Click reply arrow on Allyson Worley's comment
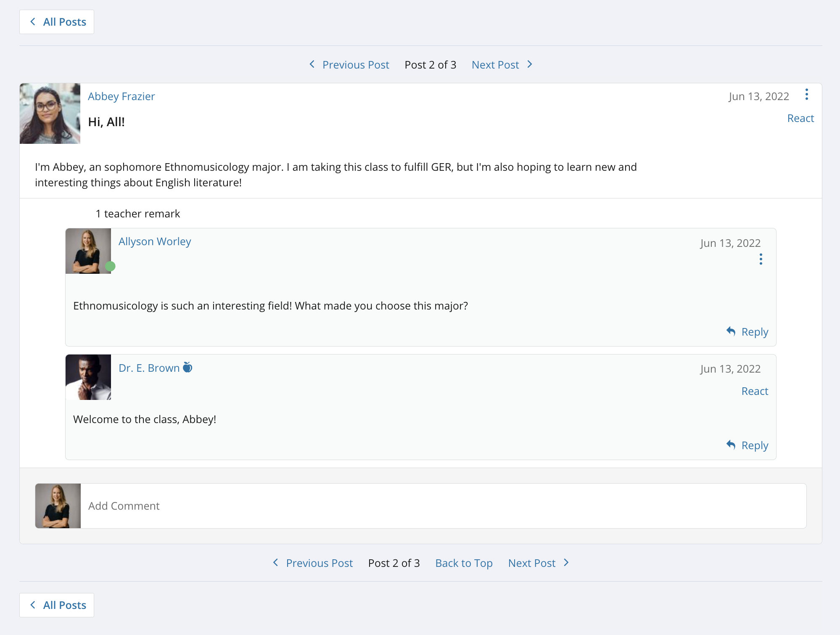The height and width of the screenshot is (635, 840). click(731, 331)
